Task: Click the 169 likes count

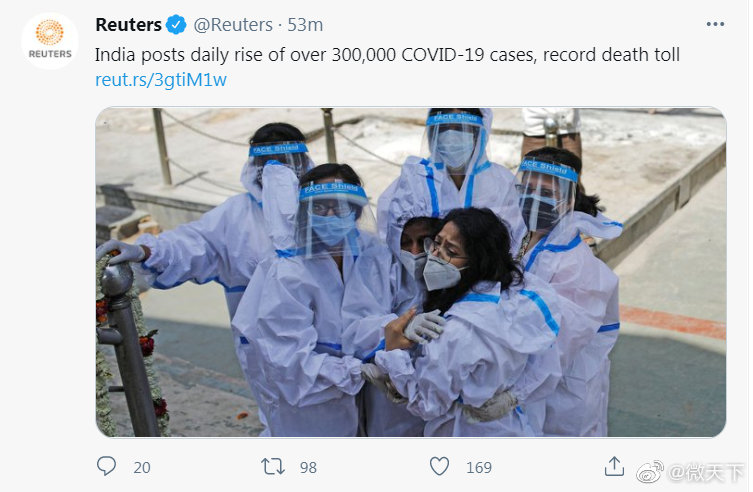Action: (x=479, y=468)
